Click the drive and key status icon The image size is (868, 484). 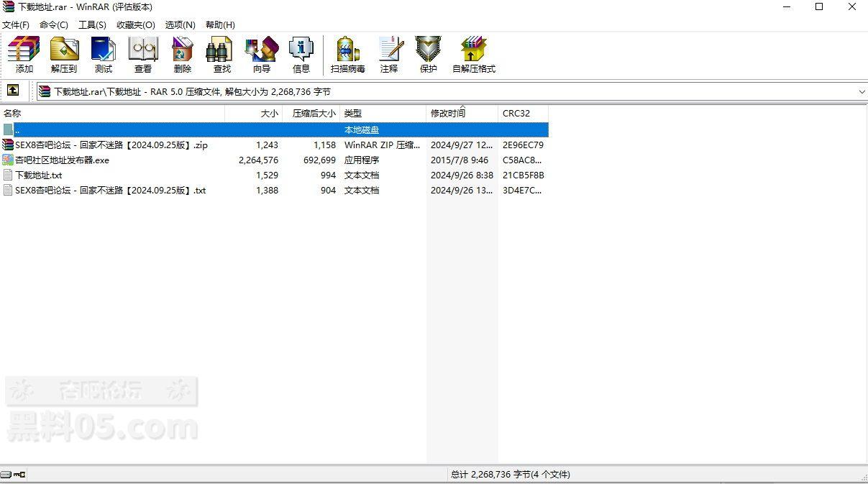(x=13, y=475)
